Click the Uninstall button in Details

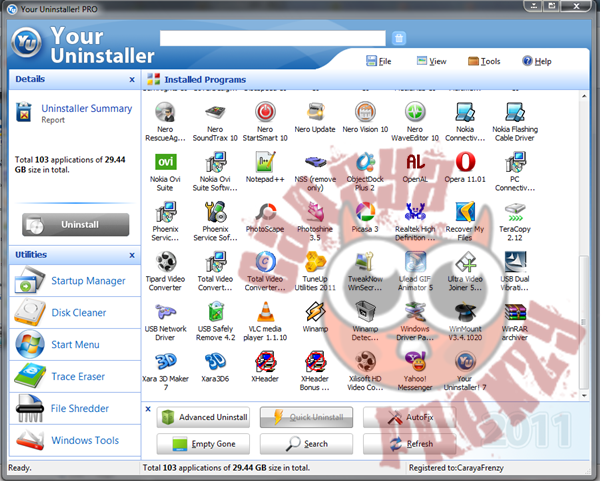tap(76, 225)
